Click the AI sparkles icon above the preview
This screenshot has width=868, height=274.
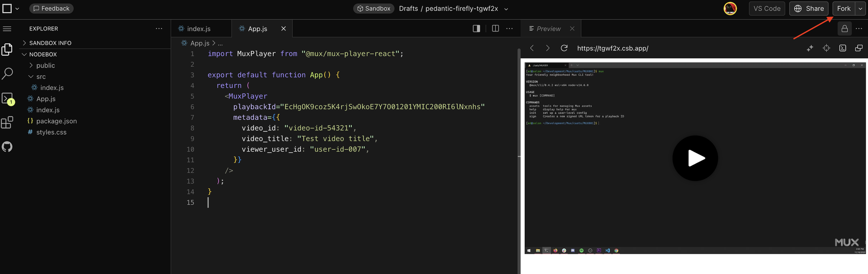click(x=810, y=48)
